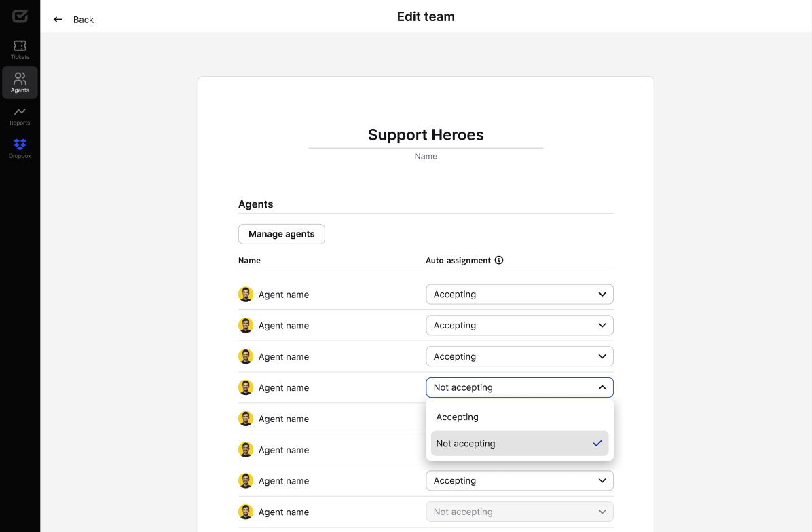This screenshot has width=812, height=532.
Task: Open the seventh agent's Accepting dropdown
Action: (519, 480)
